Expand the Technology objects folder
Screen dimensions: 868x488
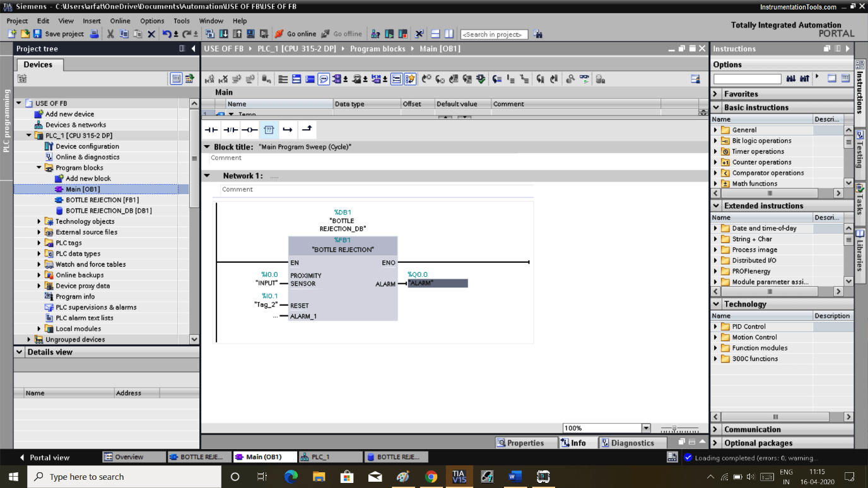[39, 221]
